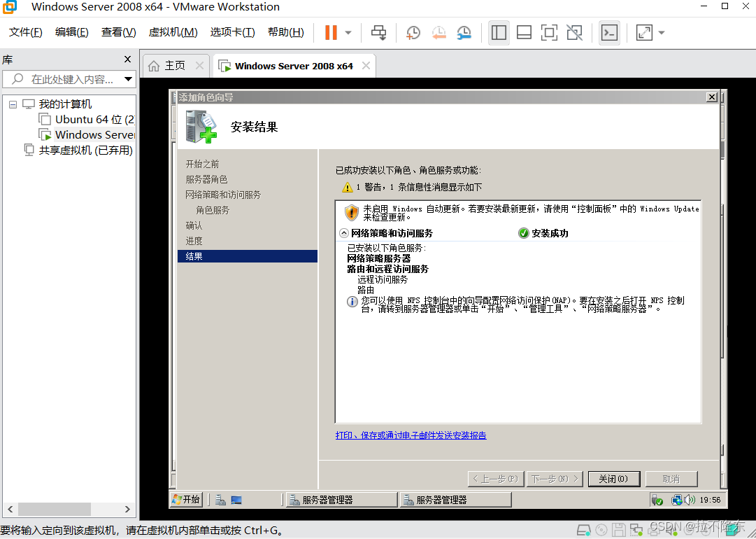Open the stretch display dropdown arrow
The height and width of the screenshot is (539, 756).
662,33
